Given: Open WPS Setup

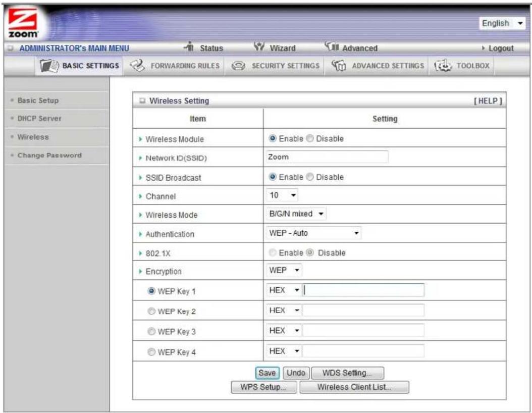Looking at the screenshot, I should click(x=263, y=387).
